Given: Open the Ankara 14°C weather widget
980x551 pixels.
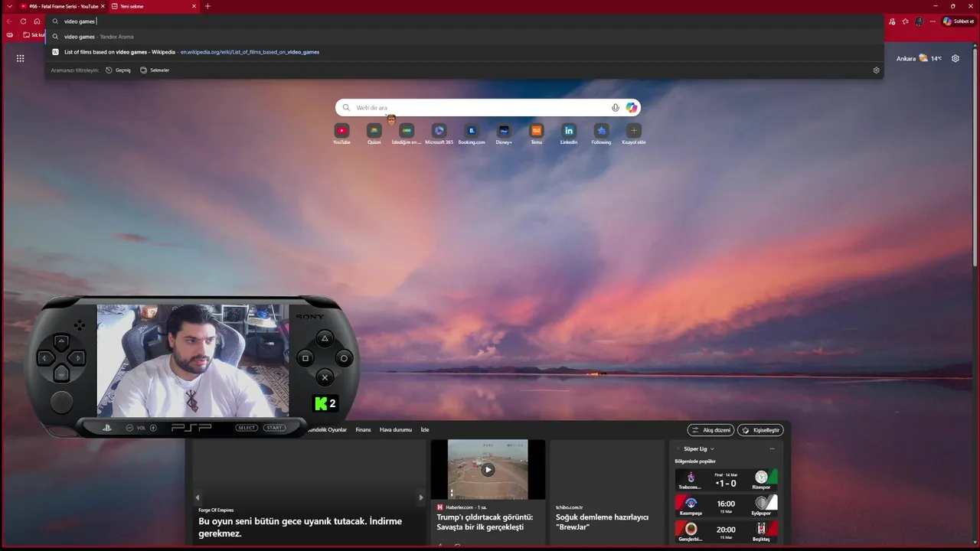Looking at the screenshot, I should coord(919,58).
